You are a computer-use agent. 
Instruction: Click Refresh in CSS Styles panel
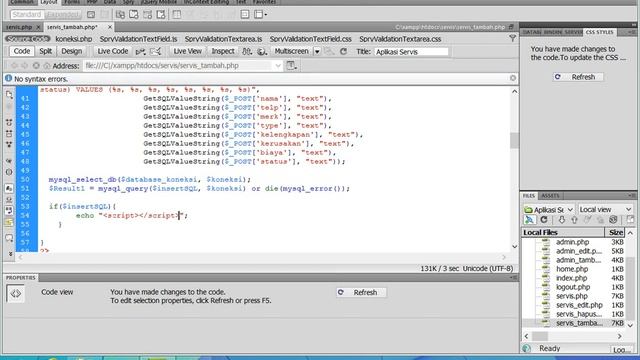click(x=578, y=77)
